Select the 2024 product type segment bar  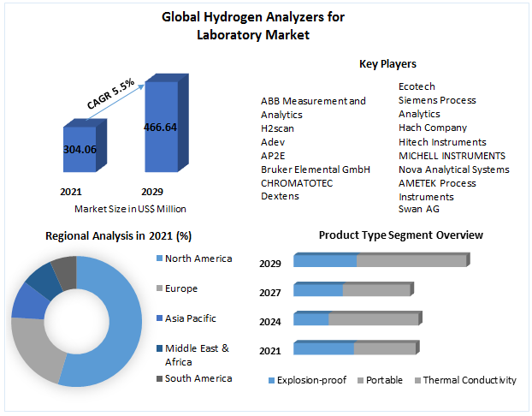[355, 319]
